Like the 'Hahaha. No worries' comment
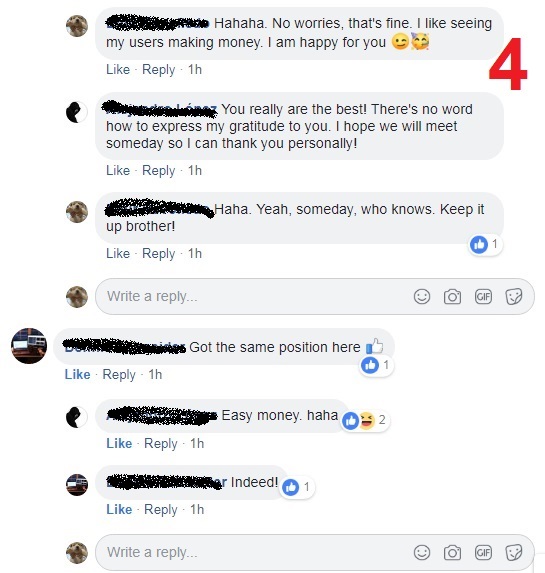The image size is (545, 573). pyautogui.click(x=118, y=69)
